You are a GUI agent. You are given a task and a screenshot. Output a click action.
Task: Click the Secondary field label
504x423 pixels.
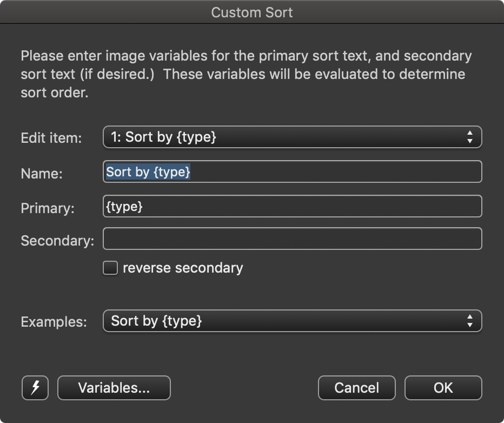tap(57, 240)
